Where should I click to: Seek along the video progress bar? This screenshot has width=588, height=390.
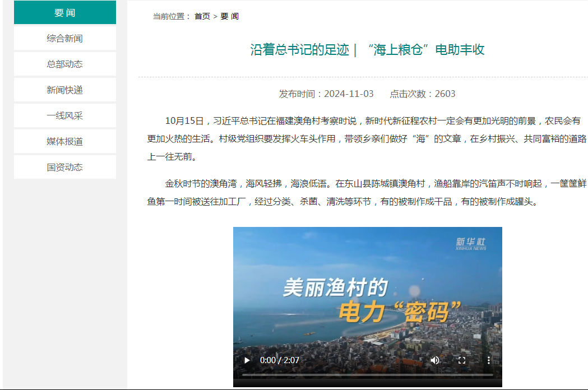click(x=368, y=375)
